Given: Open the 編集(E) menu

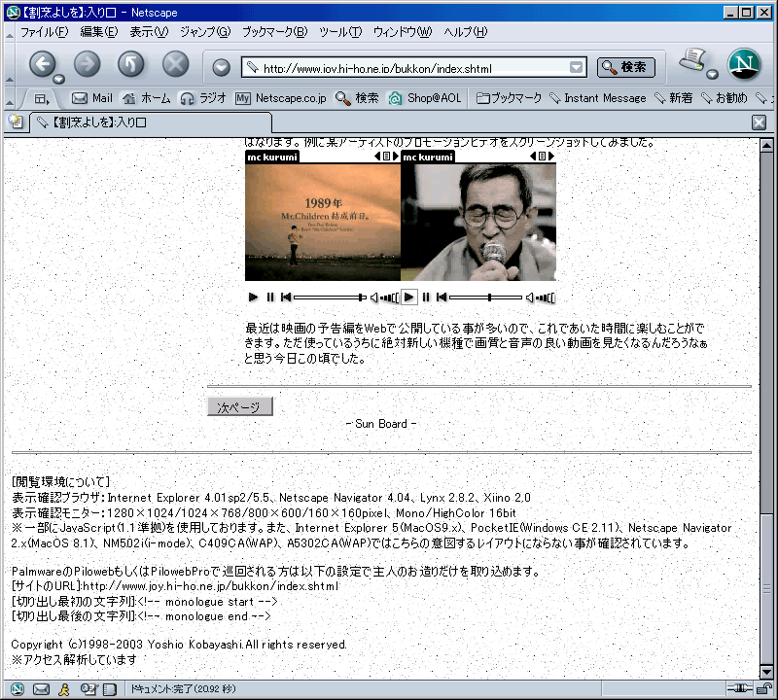Looking at the screenshot, I should point(99,32).
